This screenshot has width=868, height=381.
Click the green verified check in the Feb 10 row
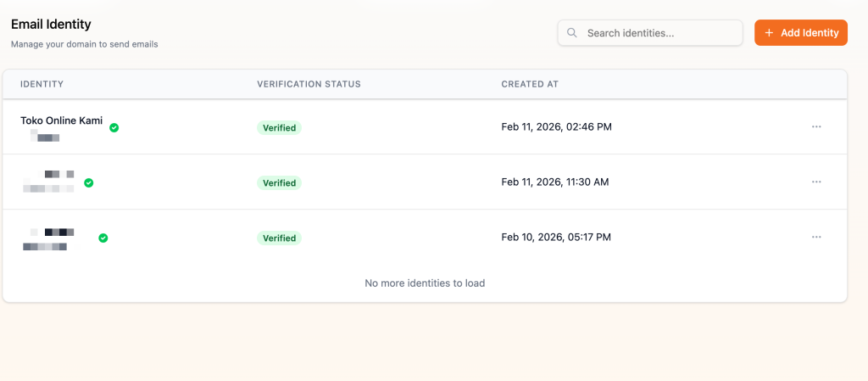pyautogui.click(x=103, y=238)
